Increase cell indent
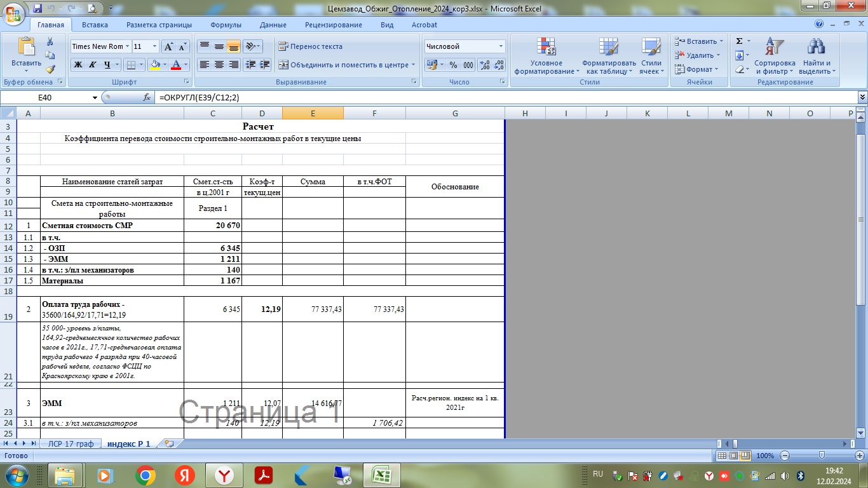The image size is (868, 488). 265,65
